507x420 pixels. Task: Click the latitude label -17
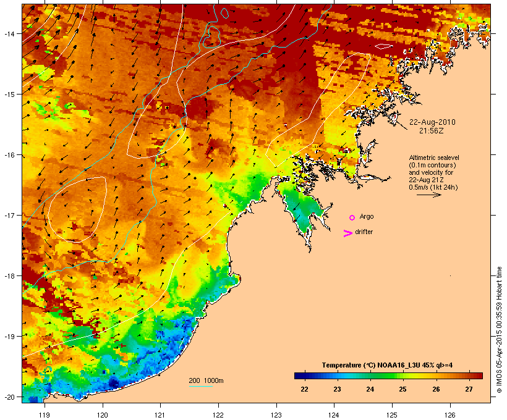(9, 215)
